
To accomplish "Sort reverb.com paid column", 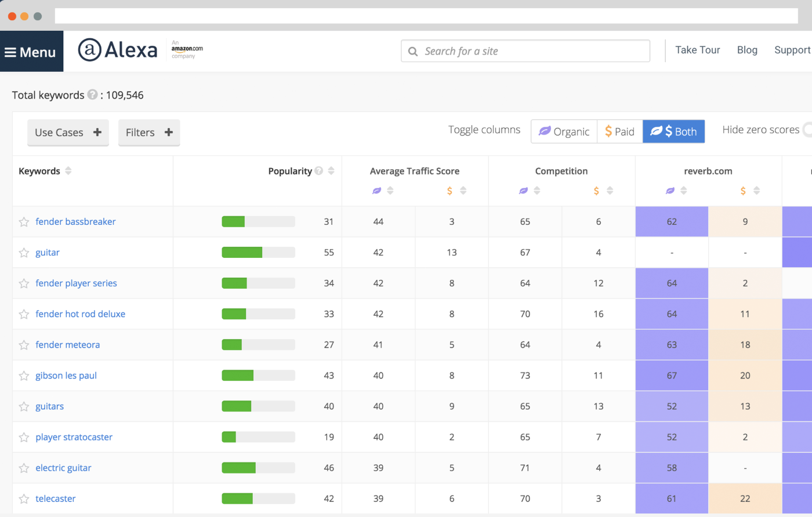I will (757, 191).
